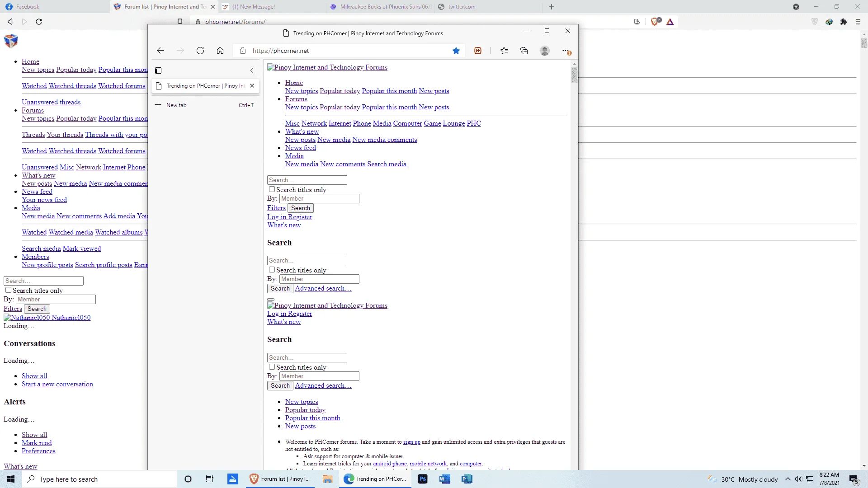Check Search titles only in Brave window
Screen dimensions: 868x488
pyautogui.click(x=9, y=290)
